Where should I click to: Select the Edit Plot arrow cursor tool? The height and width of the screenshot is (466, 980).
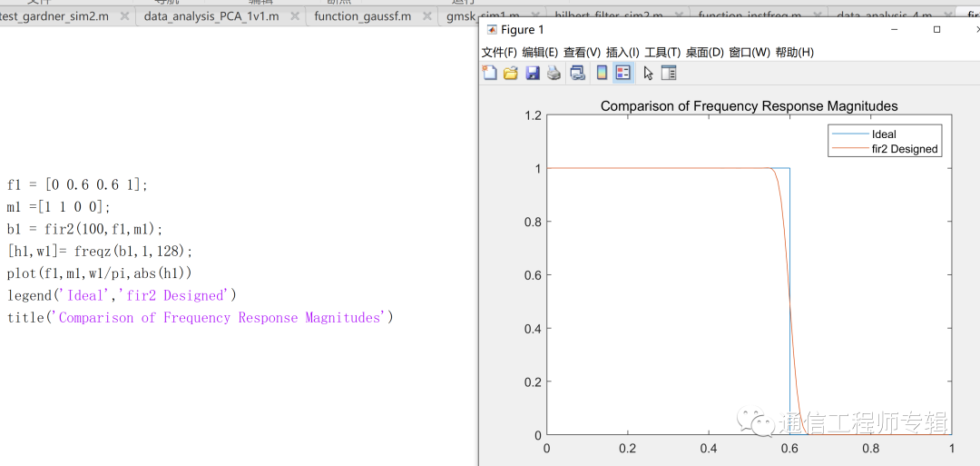(648, 74)
